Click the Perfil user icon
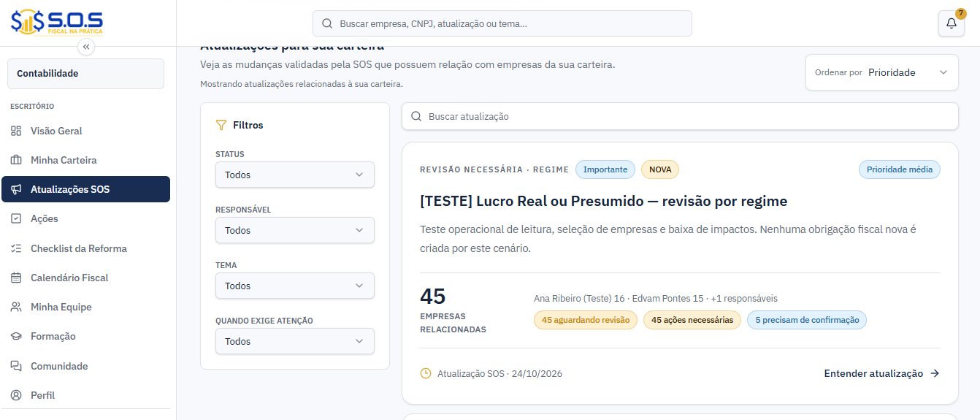980x420 pixels. pos(16,395)
